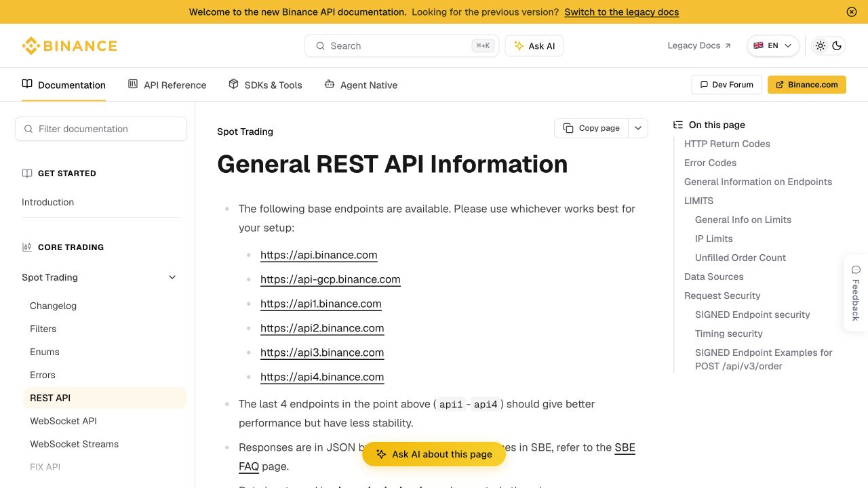Screen dimensions: 868x488
Task: Open WebSocket API in sidebar
Action: pos(63,421)
